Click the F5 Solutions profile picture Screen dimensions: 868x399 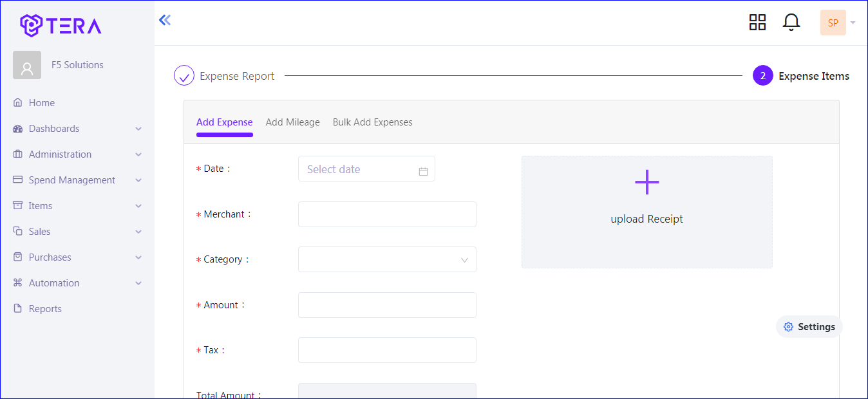[27, 65]
